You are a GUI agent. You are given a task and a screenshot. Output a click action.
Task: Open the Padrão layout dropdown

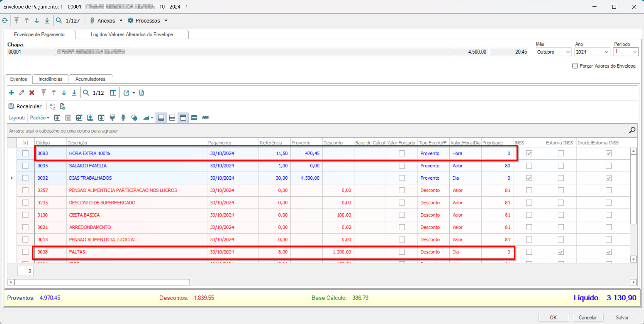39,118
